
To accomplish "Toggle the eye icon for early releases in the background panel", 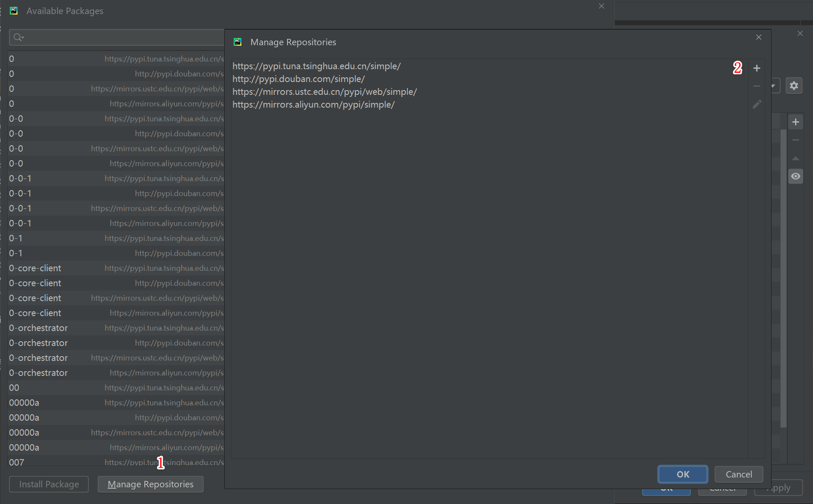I will pos(795,176).
